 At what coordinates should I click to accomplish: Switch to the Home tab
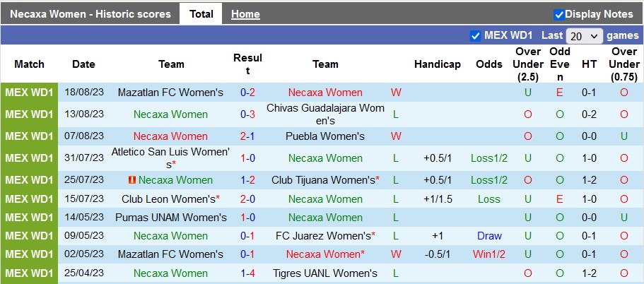[245, 14]
